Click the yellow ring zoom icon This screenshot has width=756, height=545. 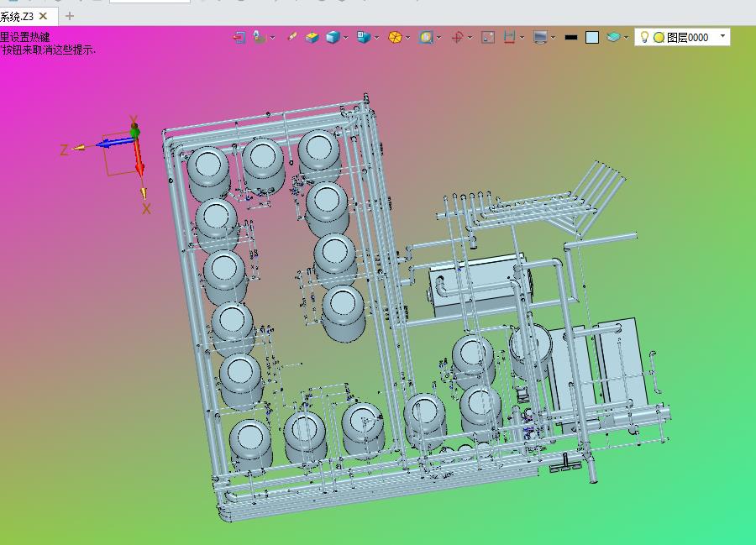pyautogui.click(x=426, y=37)
